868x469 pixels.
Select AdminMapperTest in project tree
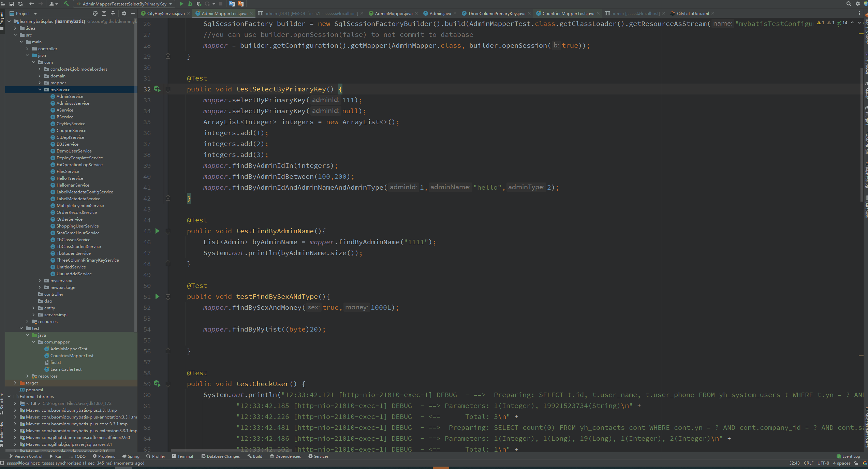click(x=69, y=349)
